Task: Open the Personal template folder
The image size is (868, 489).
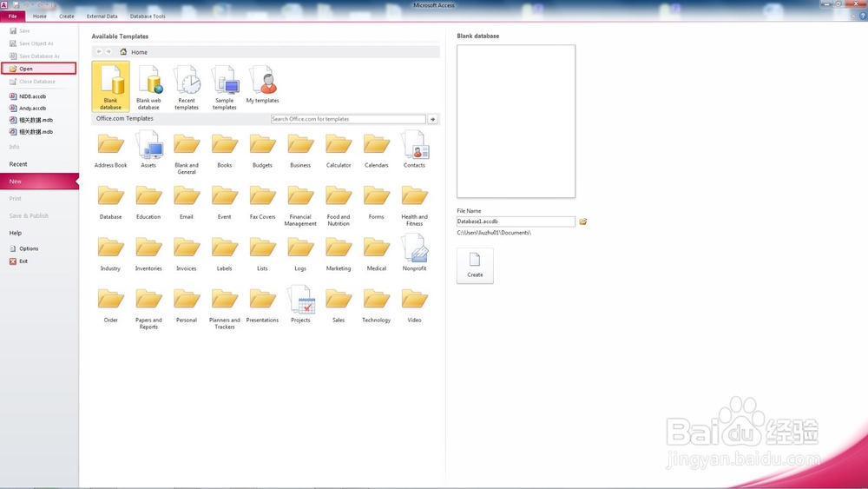Action: (187, 305)
